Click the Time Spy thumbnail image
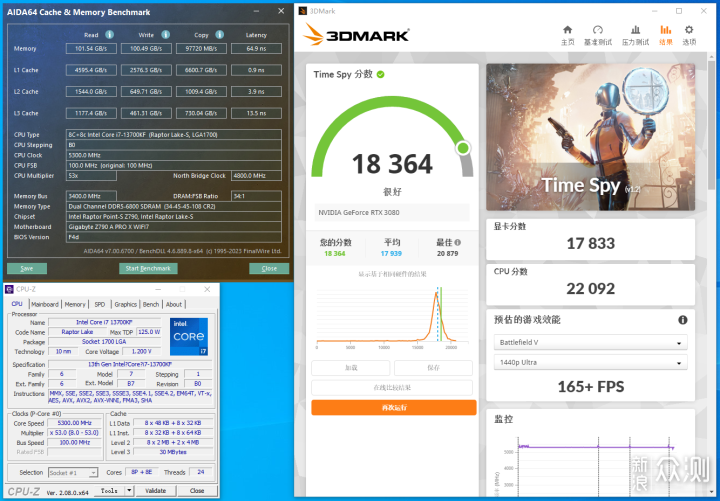Image resolution: width=720 pixels, height=501 pixels. [591, 137]
